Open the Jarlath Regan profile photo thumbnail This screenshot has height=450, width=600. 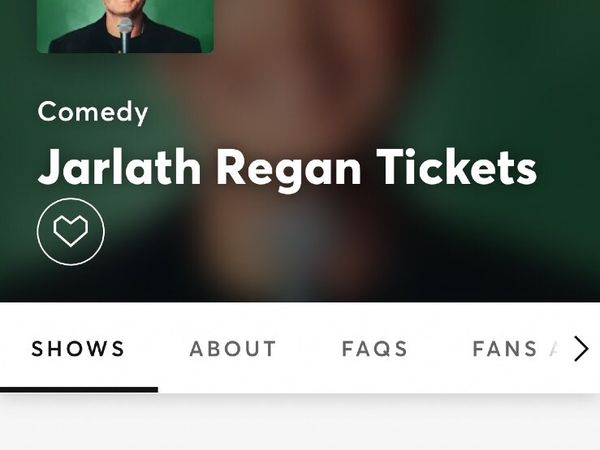(125, 26)
